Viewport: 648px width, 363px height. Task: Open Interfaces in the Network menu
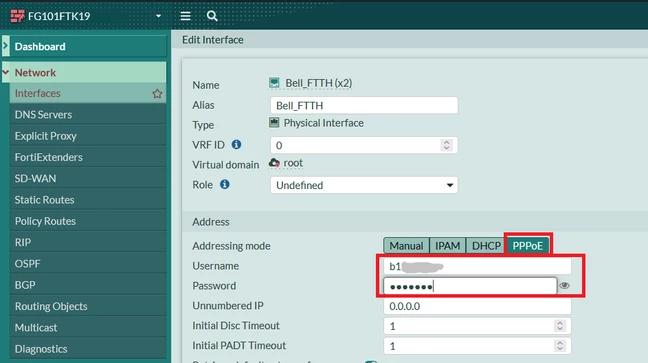click(x=88, y=93)
